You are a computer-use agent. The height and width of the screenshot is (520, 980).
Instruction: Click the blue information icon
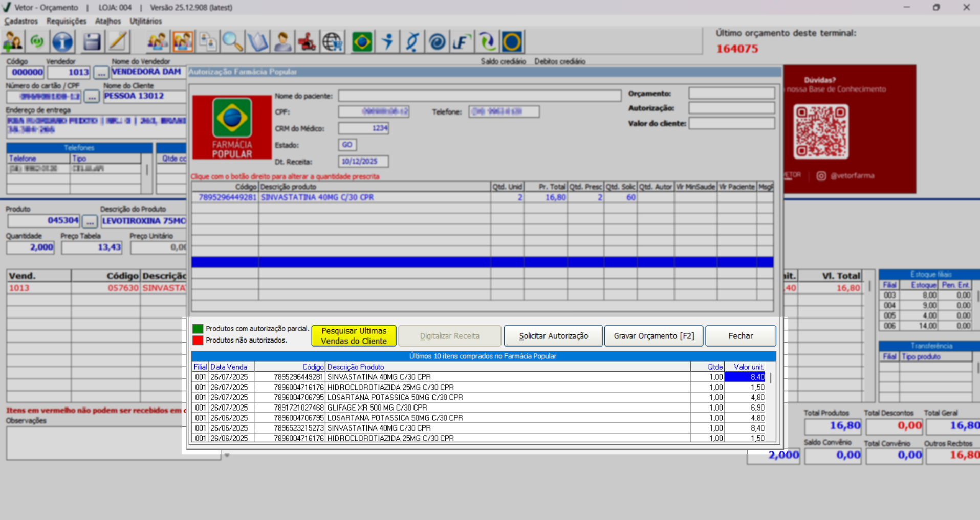point(62,42)
